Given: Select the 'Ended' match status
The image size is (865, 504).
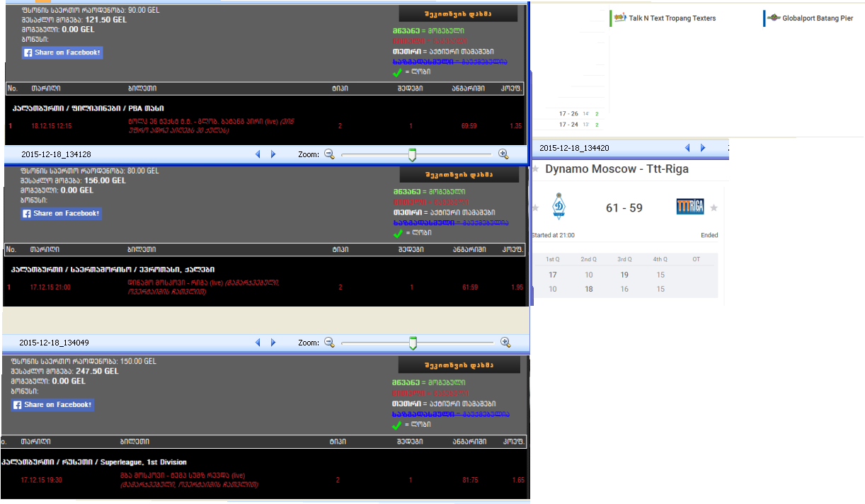Looking at the screenshot, I should [710, 235].
